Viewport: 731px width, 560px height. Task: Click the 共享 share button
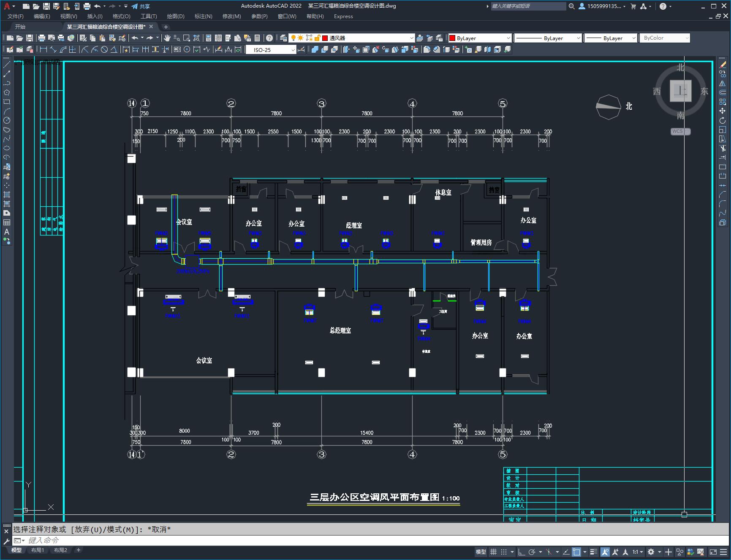[x=141, y=6]
